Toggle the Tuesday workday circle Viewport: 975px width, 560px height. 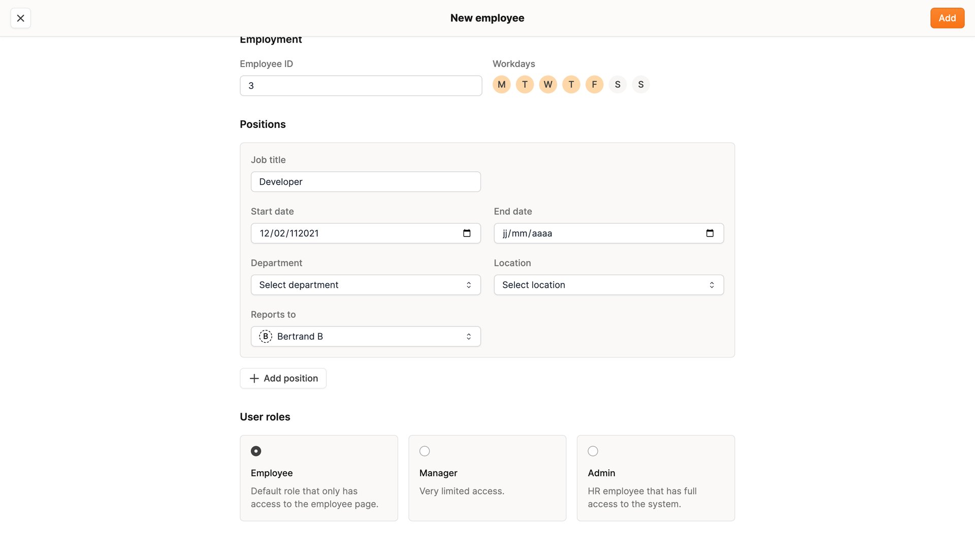(525, 84)
